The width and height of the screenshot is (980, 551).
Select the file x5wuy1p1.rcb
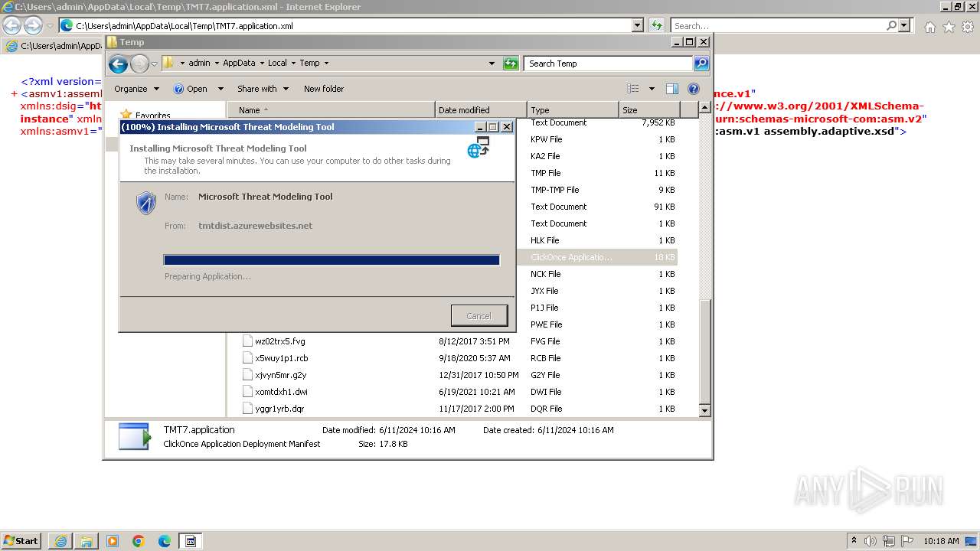281,358
